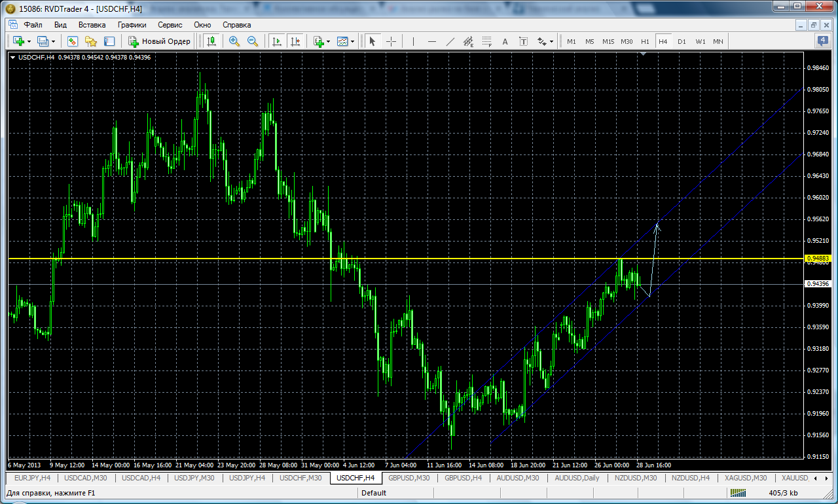Select the Crosshair tool

391,41
